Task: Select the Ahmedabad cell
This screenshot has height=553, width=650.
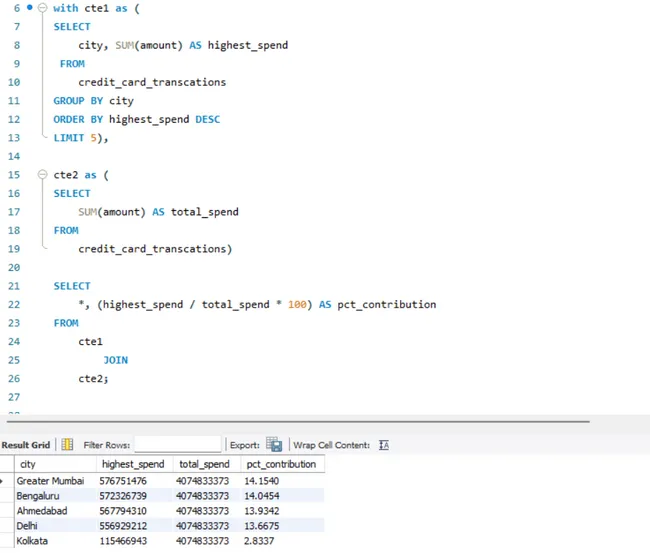Action: click(x=42, y=511)
